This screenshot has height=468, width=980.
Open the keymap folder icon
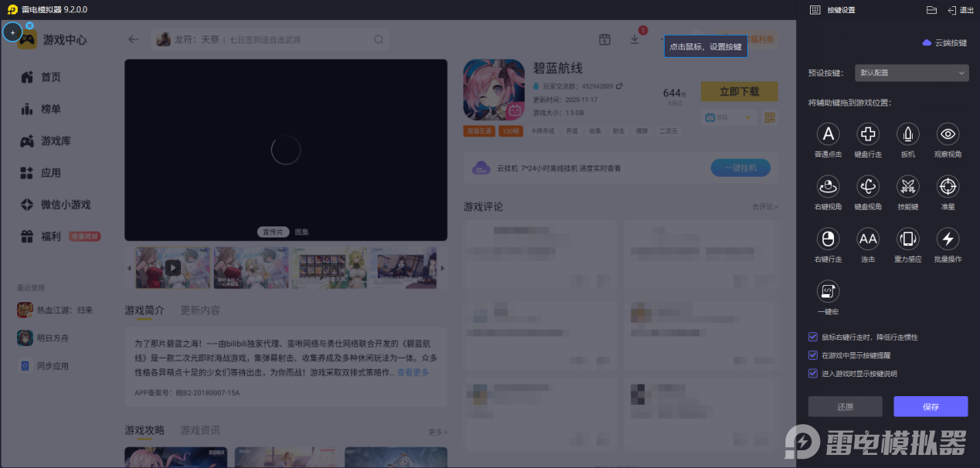coord(931,10)
